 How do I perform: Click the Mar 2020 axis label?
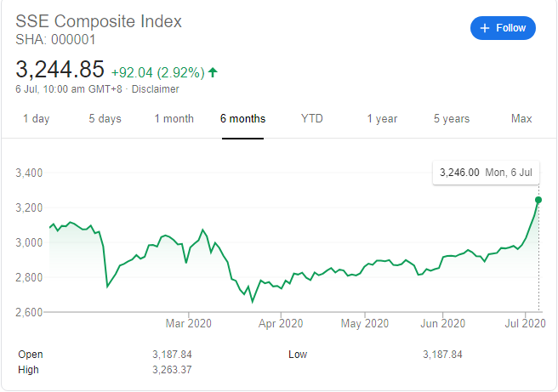188,323
